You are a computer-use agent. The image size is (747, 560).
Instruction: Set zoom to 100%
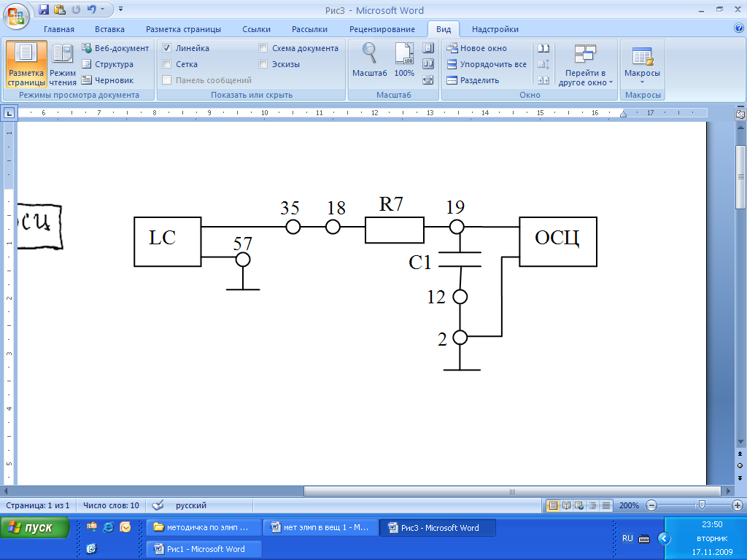pyautogui.click(x=404, y=60)
